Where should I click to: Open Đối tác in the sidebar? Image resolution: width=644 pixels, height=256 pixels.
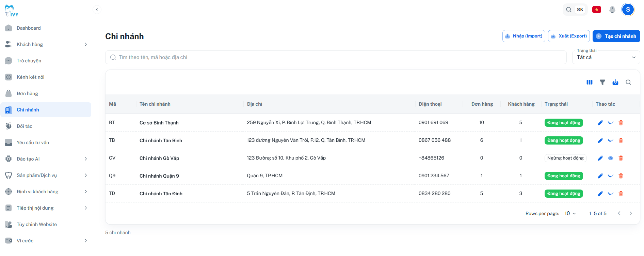46,126
